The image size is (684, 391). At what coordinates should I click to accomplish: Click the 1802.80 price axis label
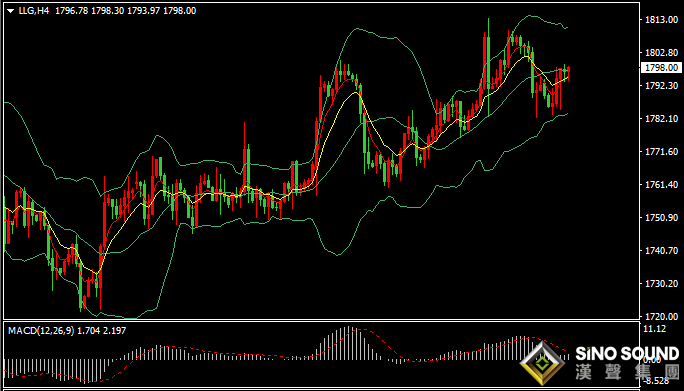[x=661, y=53]
